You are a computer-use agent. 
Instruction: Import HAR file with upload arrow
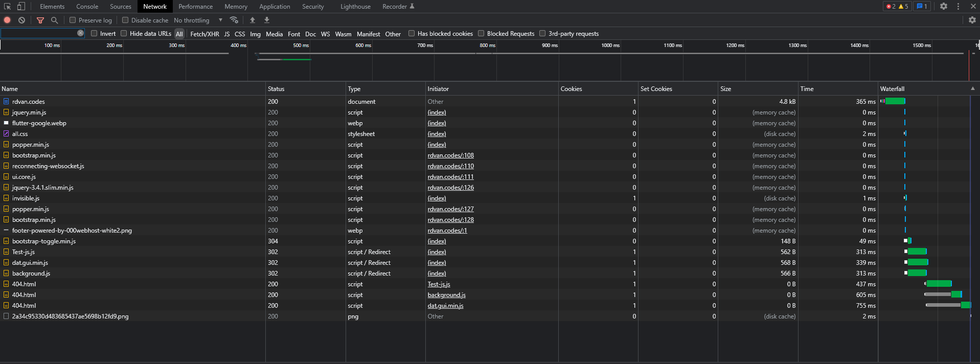253,20
